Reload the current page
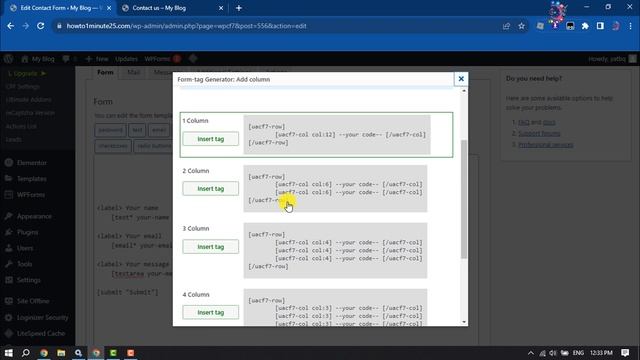 40,26
